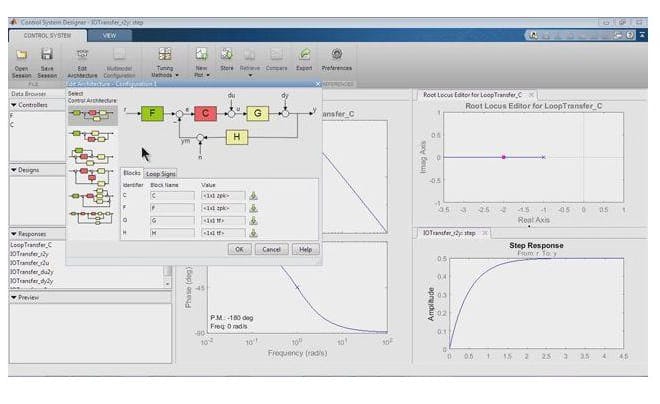Image resolution: width=660 pixels, height=404 pixels.
Task: Select the sixth control architecture thumbnail
Action: [92, 216]
